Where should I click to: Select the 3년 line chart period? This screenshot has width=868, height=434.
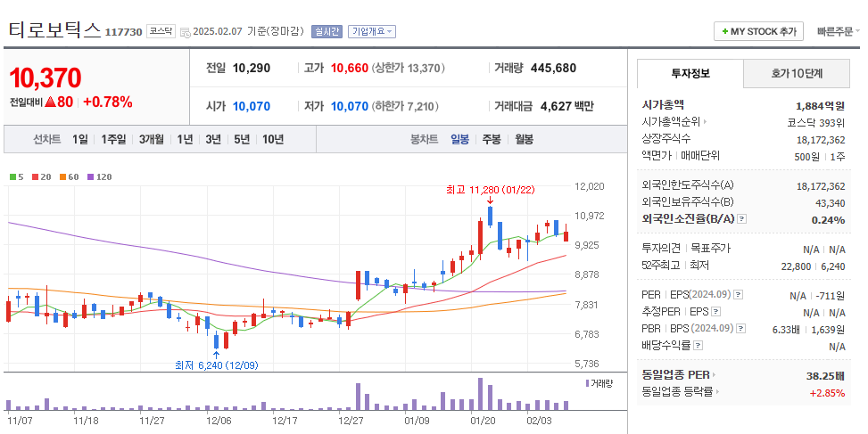click(213, 139)
